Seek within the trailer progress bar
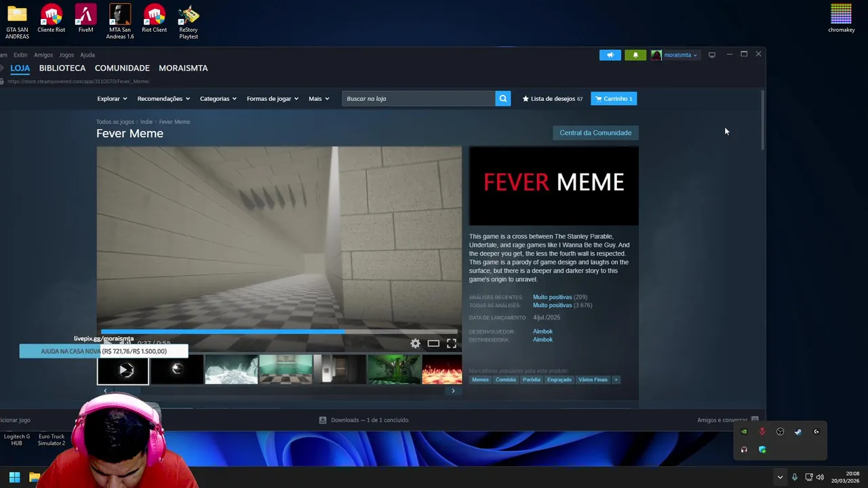Screen dimensions: 868x488 (x=279, y=332)
